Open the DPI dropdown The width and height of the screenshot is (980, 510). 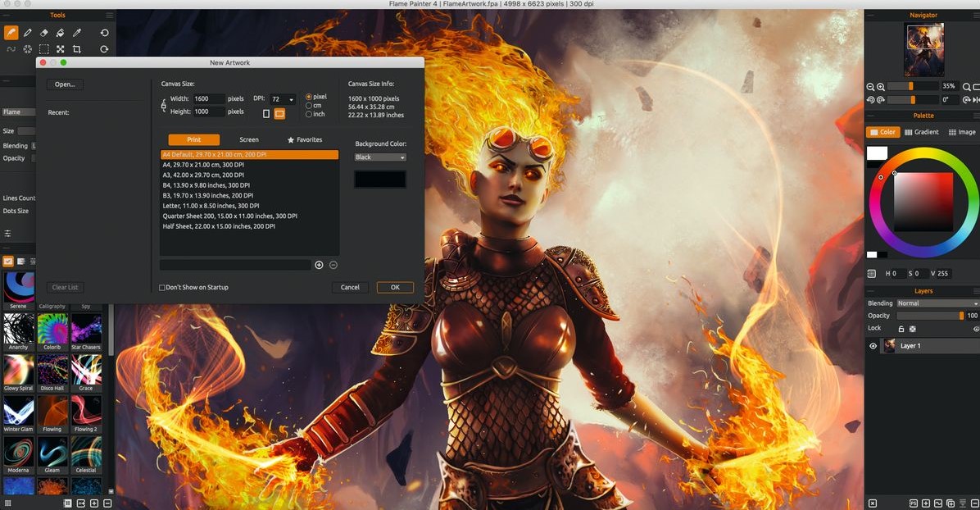(291, 99)
